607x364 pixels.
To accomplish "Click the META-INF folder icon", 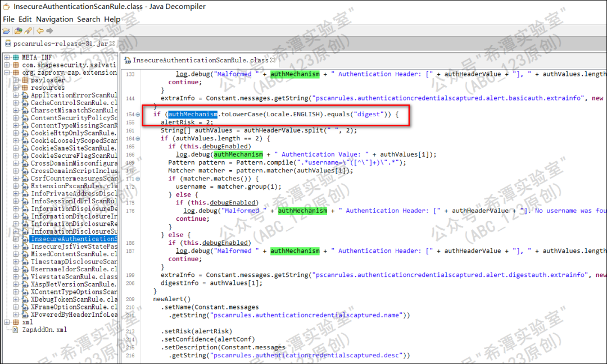I will point(16,57).
